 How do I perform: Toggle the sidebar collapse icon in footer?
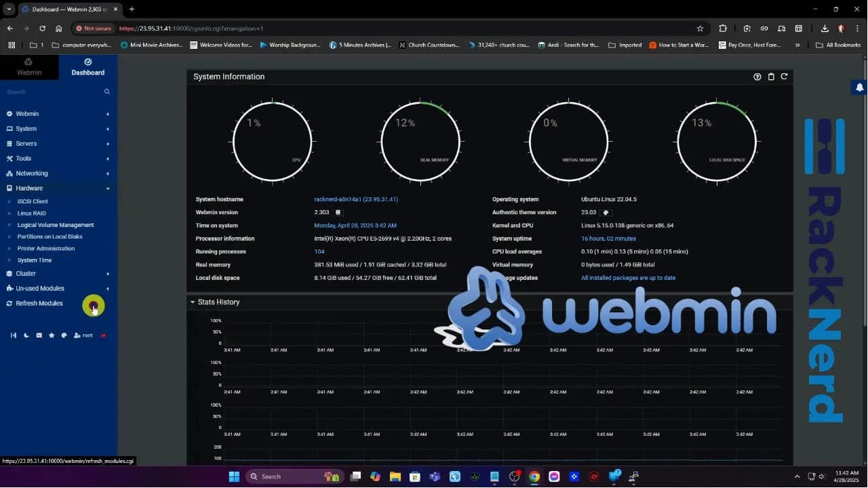tap(13, 335)
